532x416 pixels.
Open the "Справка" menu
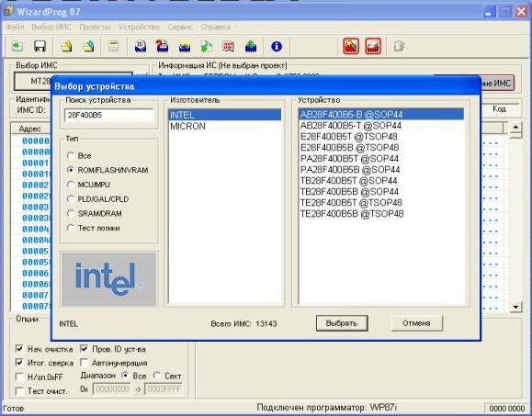click(215, 27)
